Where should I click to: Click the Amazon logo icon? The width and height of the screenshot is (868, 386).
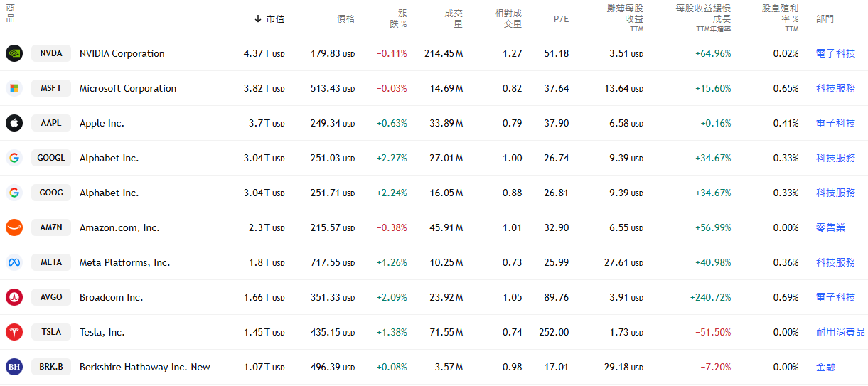coord(14,227)
